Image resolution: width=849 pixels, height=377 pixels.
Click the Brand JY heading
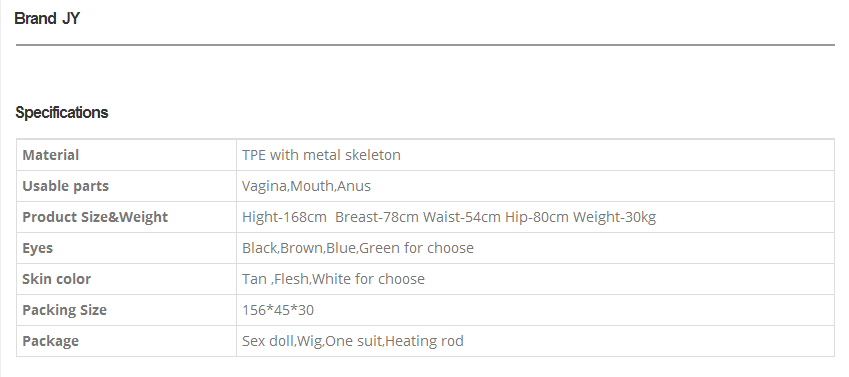47,18
